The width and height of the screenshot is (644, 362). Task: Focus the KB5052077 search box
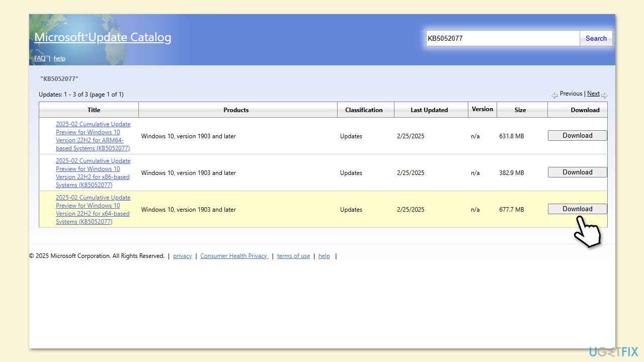(x=503, y=38)
